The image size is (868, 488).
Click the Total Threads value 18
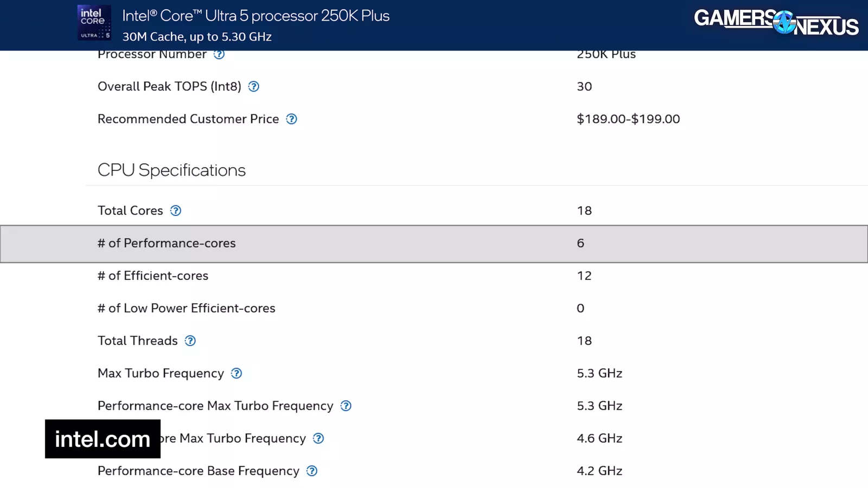[584, 341]
